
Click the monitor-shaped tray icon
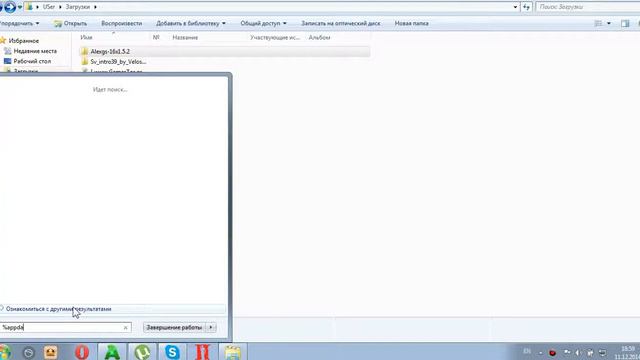602,353
